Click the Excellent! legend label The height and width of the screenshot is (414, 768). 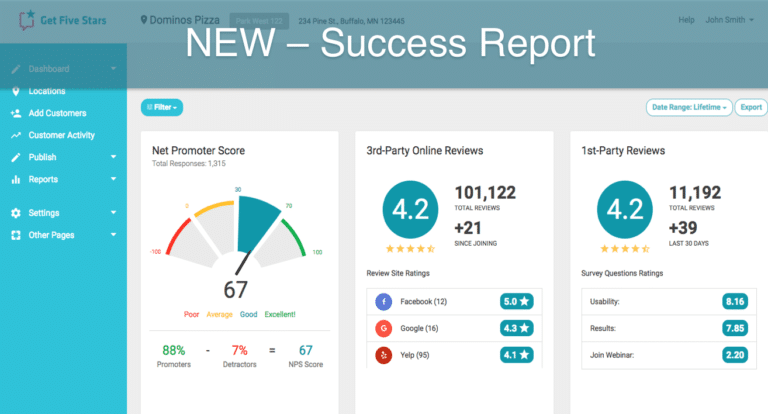pyautogui.click(x=280, y=315)
